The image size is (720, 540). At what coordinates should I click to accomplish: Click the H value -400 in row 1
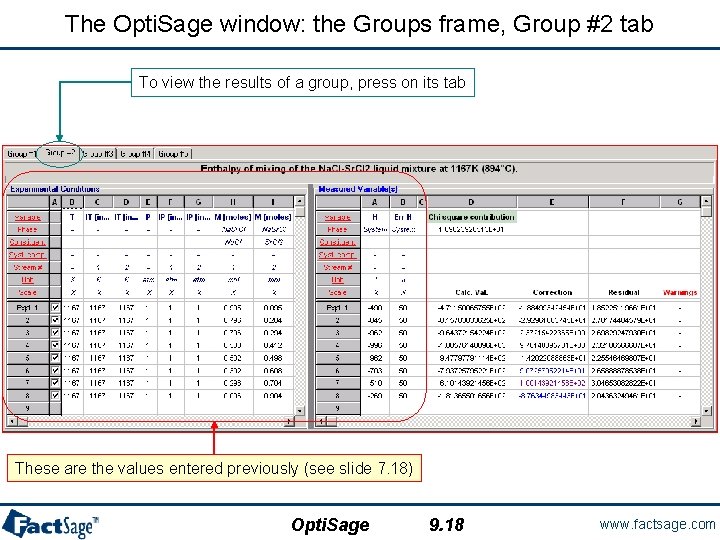(375, 308)
